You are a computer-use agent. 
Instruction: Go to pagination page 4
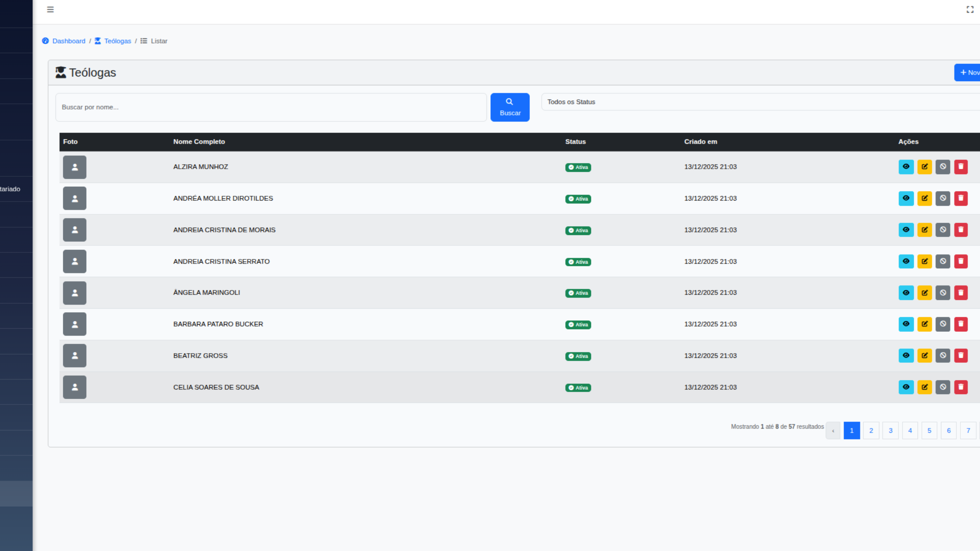910,430
